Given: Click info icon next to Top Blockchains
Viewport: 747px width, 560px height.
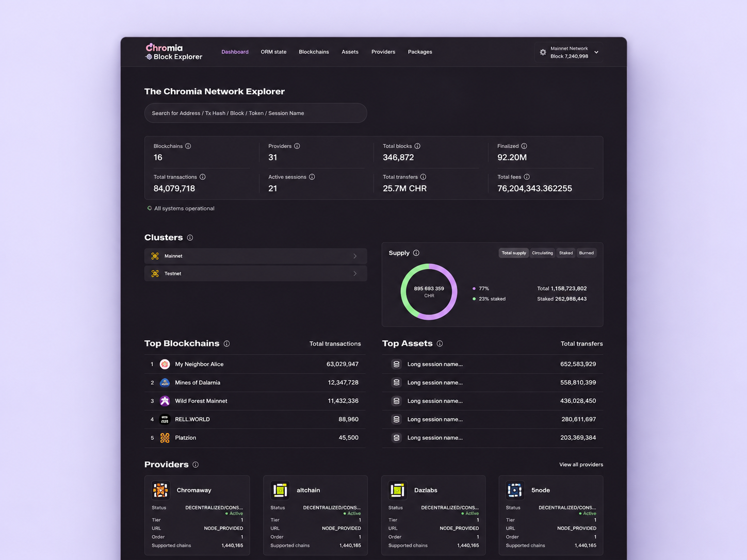Looking at the screenshot, I should coord(226,343).
